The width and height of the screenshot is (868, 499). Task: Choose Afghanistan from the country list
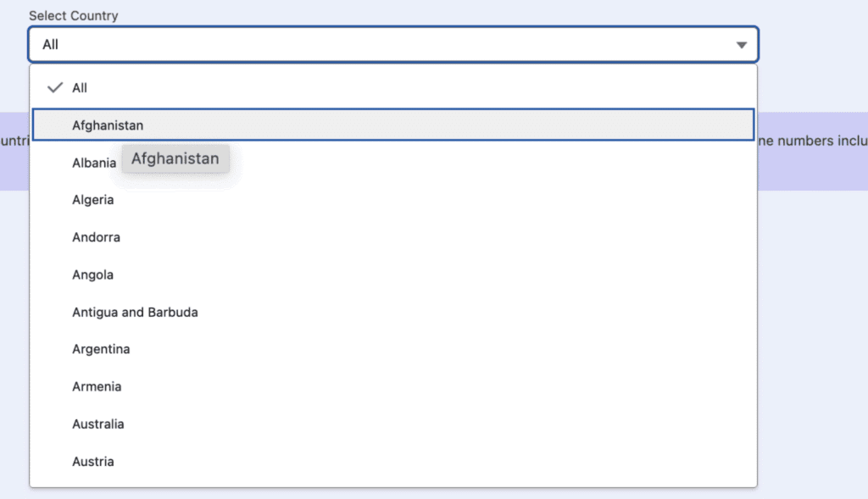click(x=108, y=125)
